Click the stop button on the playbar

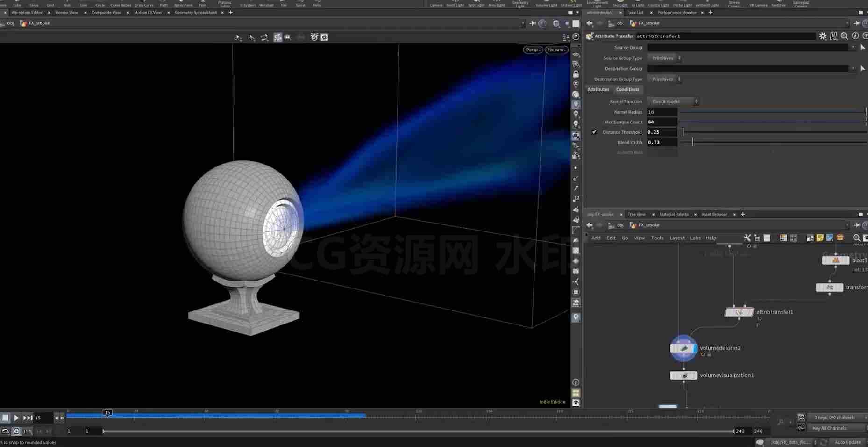coord(5,418)
